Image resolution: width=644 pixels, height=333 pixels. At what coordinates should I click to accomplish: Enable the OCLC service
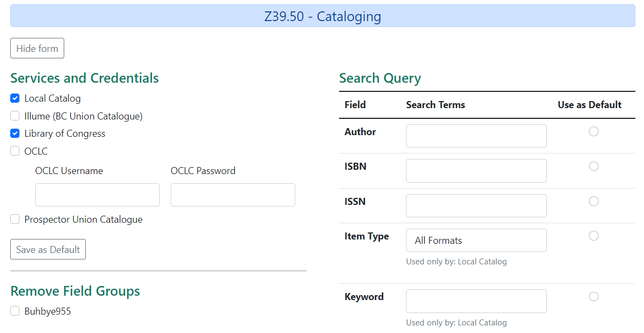[x=15, y=151]
